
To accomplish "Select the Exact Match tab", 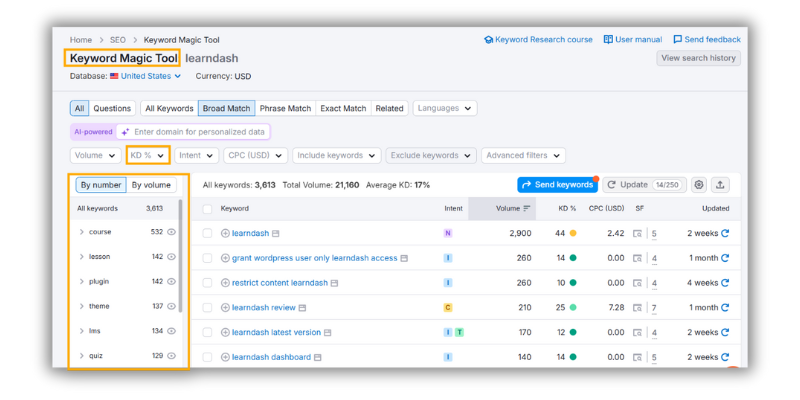I will coord(343,108).
